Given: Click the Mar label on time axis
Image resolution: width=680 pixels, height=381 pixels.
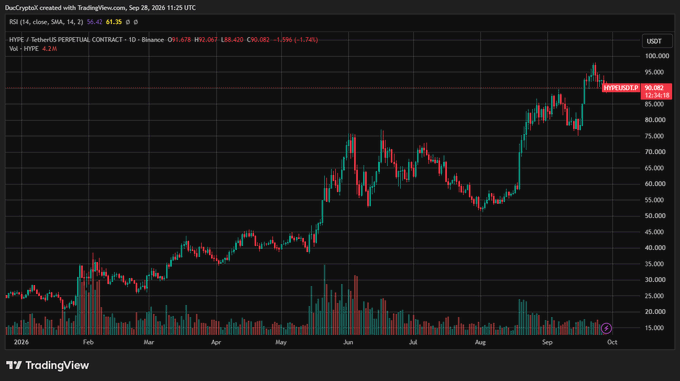Looking at the screenshot, I should point(149,342).
